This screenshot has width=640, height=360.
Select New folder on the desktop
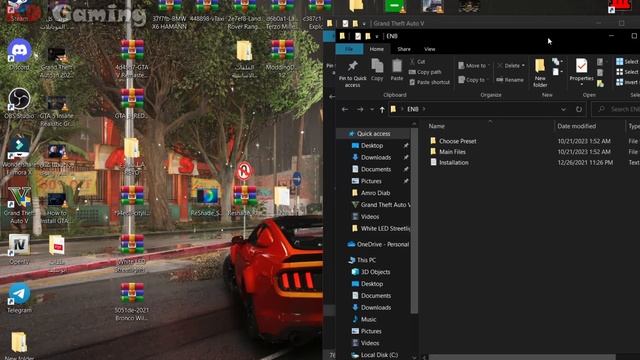tap(19, 345)
